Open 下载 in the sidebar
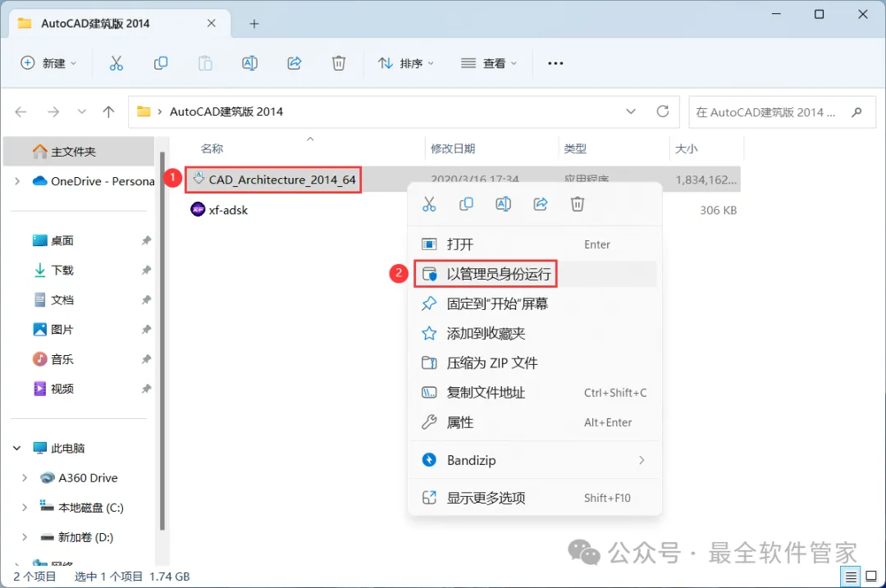Viewport: 886px width, 588px height. (x=62, y=270)
